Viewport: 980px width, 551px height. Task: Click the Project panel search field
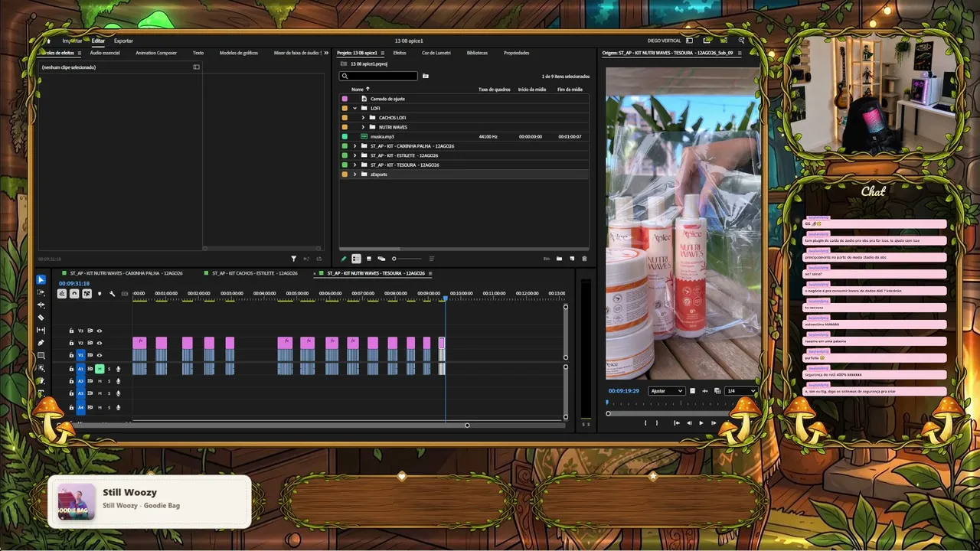coord(378,76)
